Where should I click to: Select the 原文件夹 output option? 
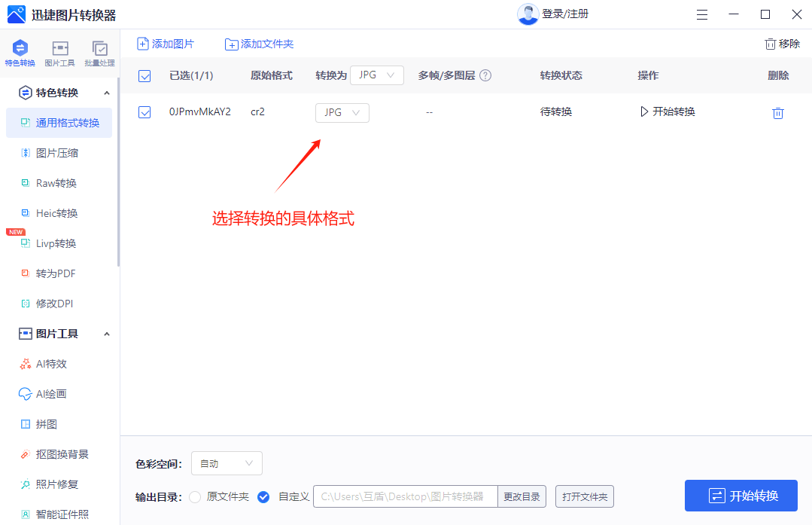click(195, 497)
